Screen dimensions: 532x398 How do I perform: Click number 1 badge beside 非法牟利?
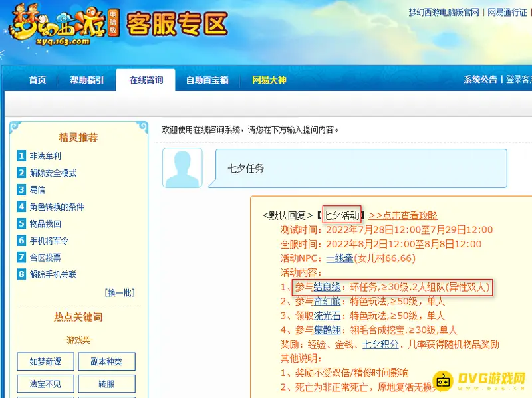pos(21,156)
